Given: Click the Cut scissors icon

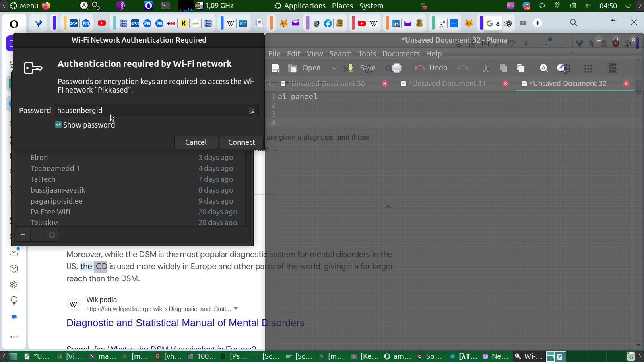Looking at the screenshot, I should click(x=486, y=68).
